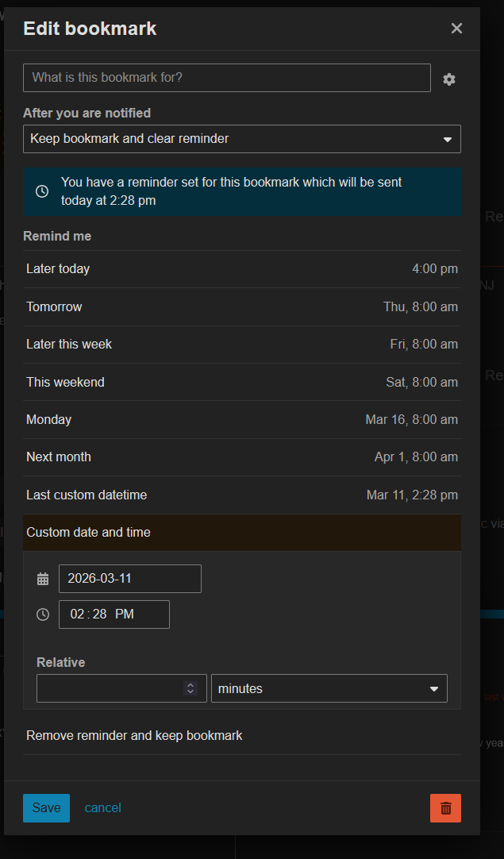Choose 'Later this week' reminder

click(241, 345)
